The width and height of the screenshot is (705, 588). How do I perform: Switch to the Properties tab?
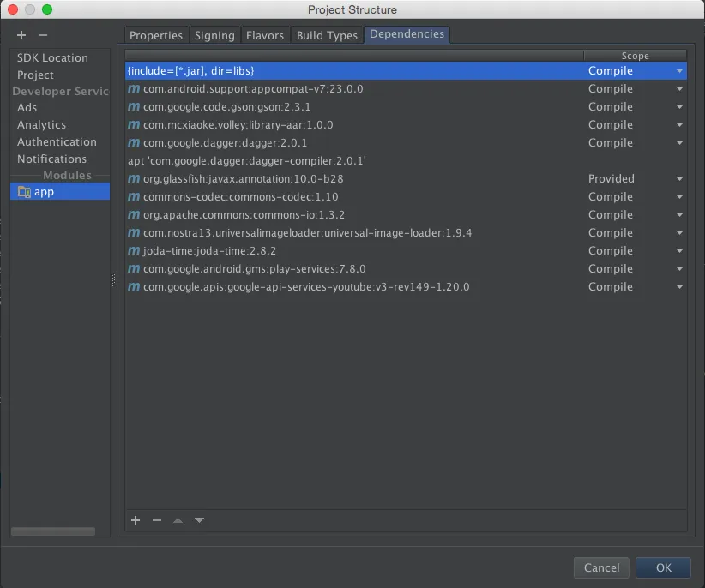click(156, 35)
